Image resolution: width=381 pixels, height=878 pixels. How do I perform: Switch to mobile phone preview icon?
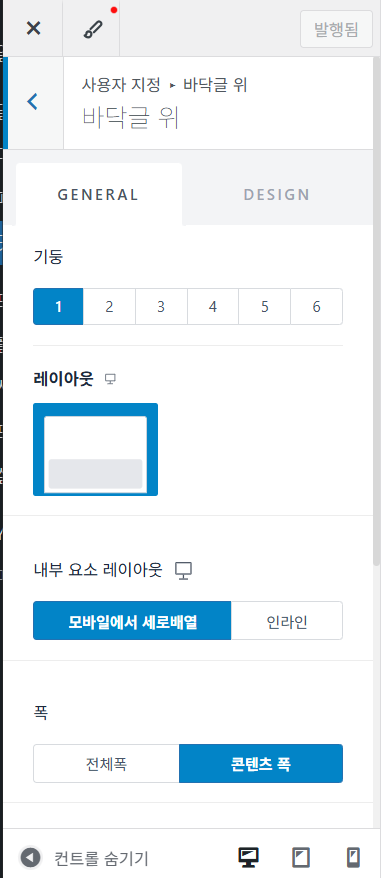tap(353, 857)
